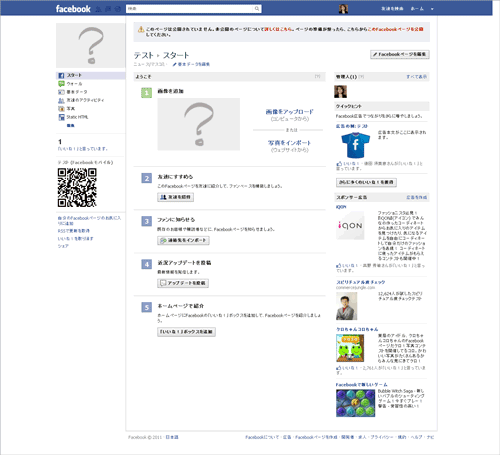Open the notifications globe icon

click(118, 9)
